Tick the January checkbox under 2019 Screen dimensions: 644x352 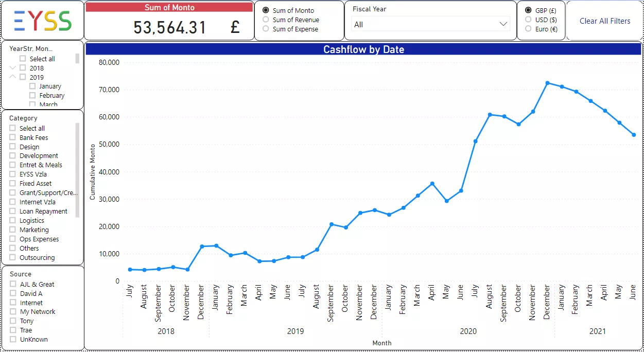[x=33, y=86]
